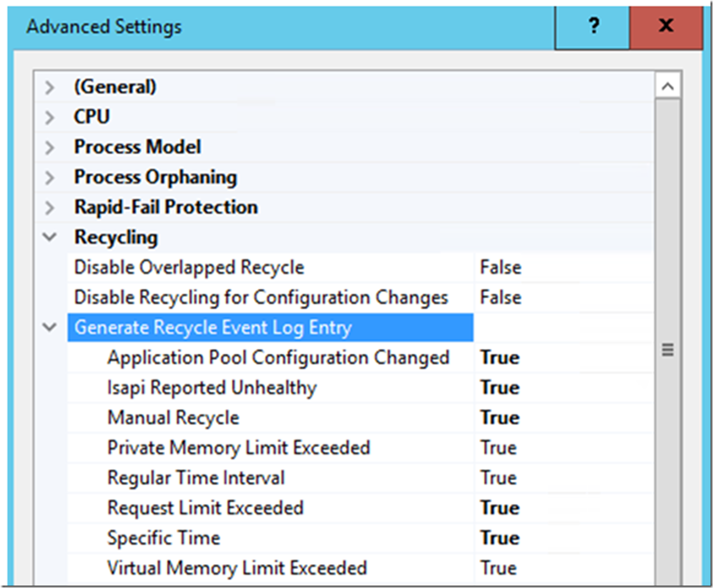The width and height of the screenshot is (713, 588).
Task: Select the Request Limit Exceeded value True
Action: pos(500,508)
